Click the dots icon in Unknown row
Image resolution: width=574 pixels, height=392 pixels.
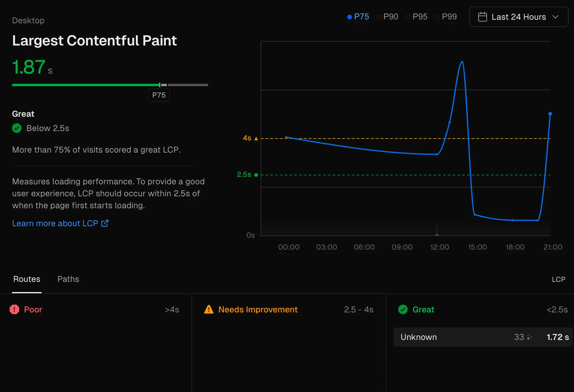tap(529, 337)
